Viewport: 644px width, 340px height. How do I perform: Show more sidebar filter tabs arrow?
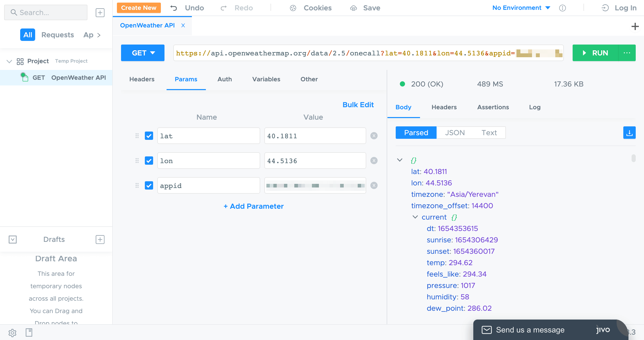coord(99,35)
